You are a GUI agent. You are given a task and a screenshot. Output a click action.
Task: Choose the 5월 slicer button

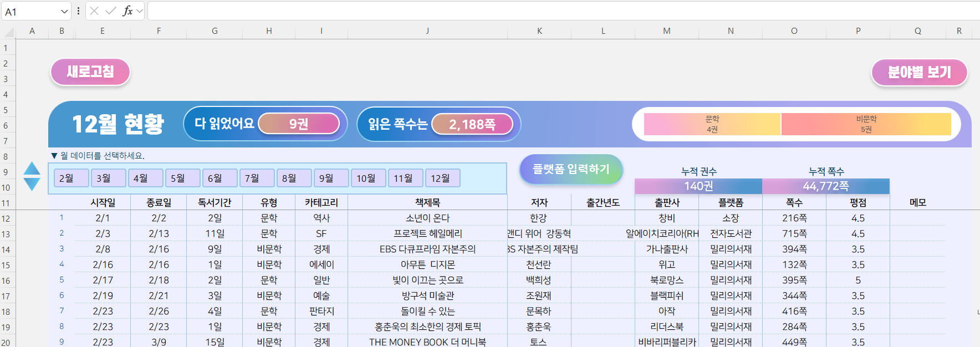click(182, 178)
